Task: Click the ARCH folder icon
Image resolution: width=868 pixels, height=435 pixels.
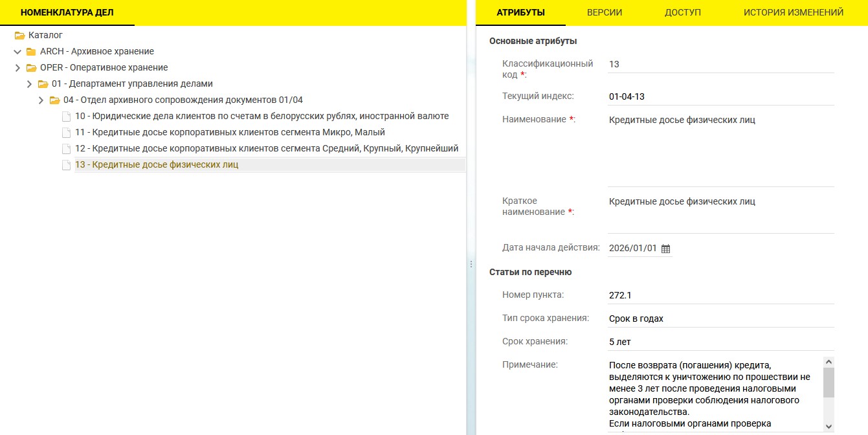Action: 31,52
